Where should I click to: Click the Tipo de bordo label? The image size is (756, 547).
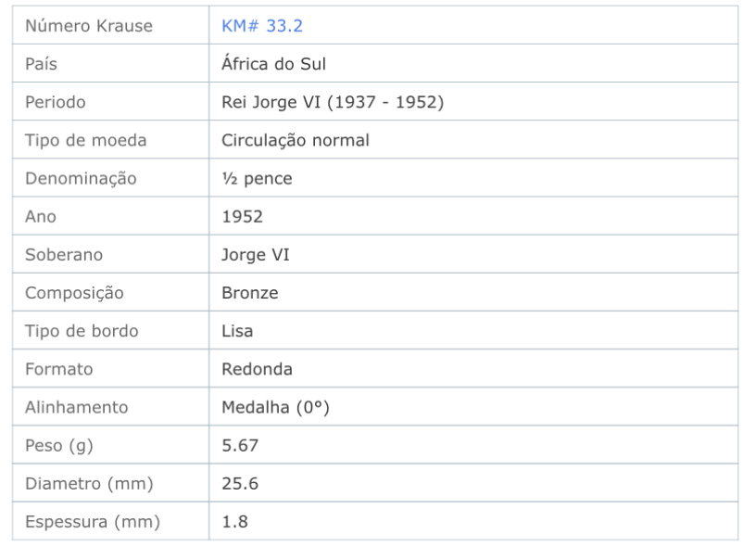82,331
